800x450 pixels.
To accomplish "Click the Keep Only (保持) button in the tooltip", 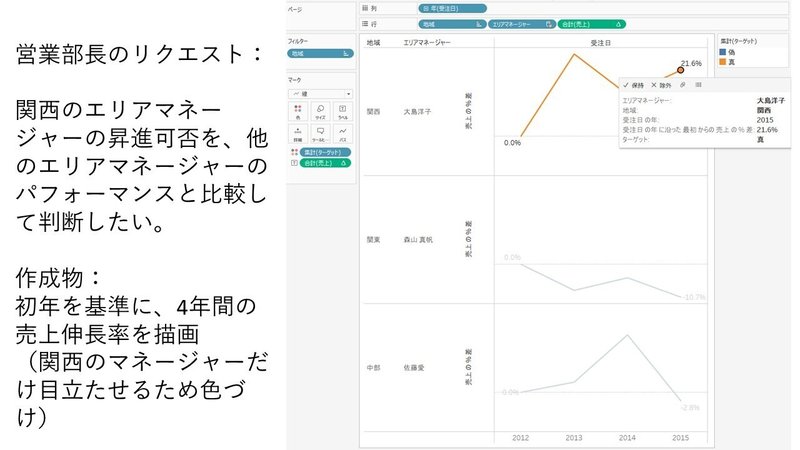I will [634, 85].
